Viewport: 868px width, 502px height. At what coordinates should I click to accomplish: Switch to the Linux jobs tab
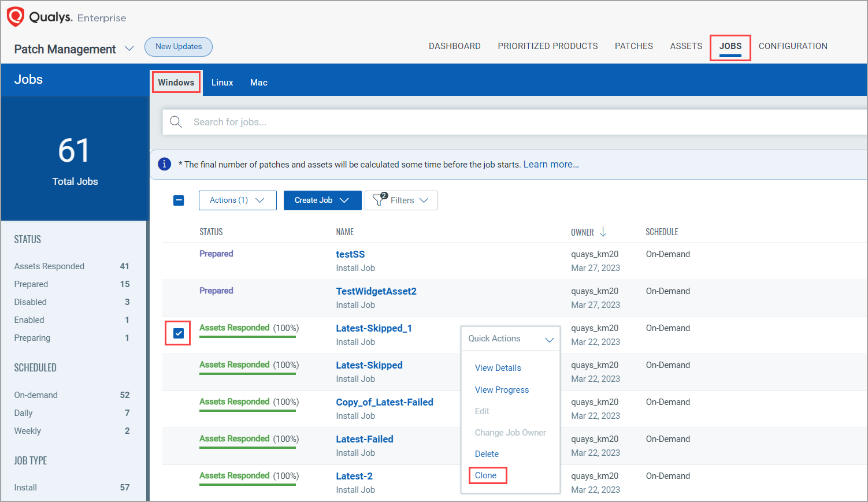222,83
